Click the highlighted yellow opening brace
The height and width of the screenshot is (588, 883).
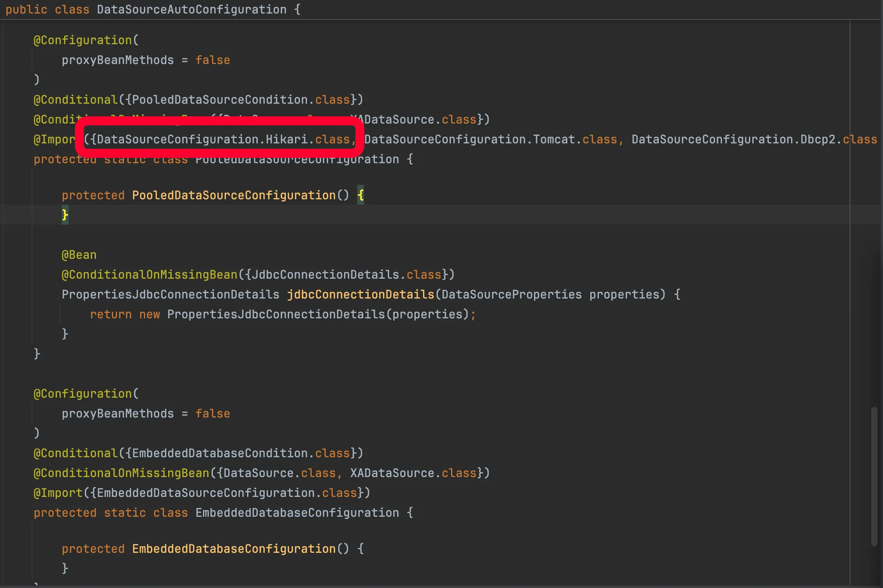tap(360, 195)
